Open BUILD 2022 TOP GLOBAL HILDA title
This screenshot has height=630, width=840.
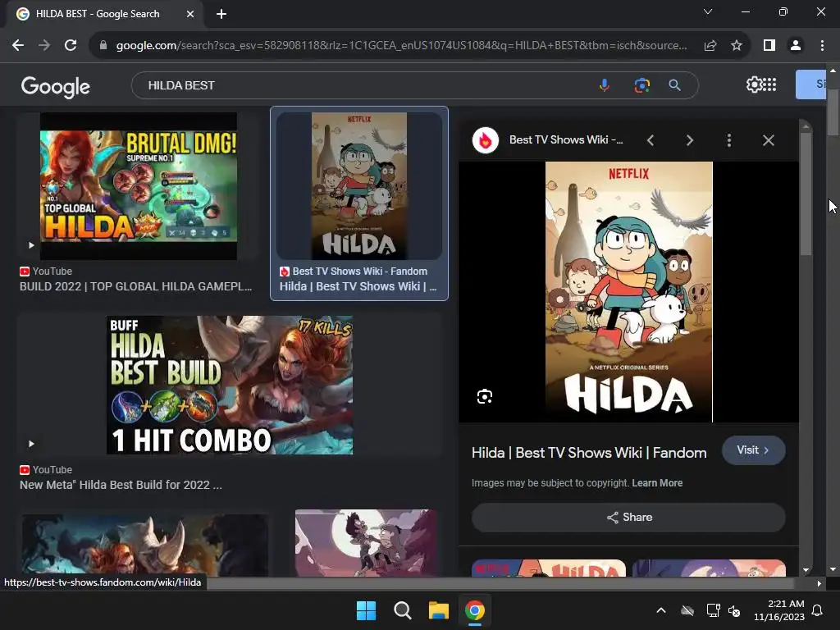[135, 286]
